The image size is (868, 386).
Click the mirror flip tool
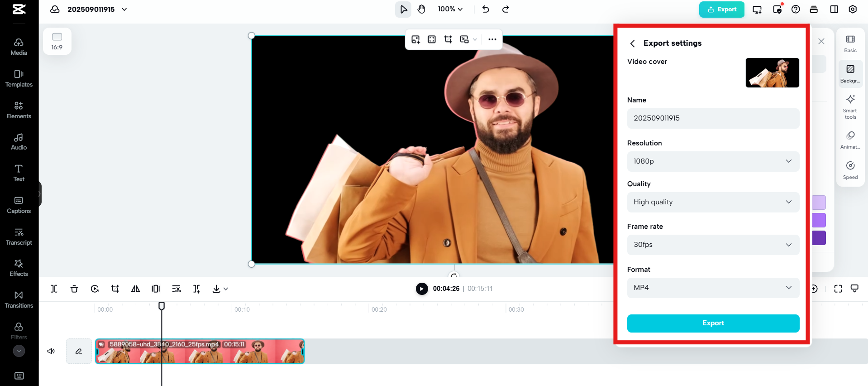135,289
